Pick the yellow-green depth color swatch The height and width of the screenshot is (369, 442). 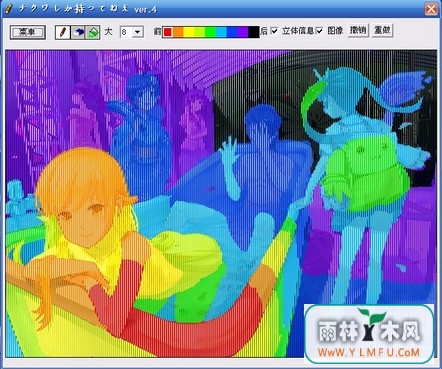tap(200, 32)
